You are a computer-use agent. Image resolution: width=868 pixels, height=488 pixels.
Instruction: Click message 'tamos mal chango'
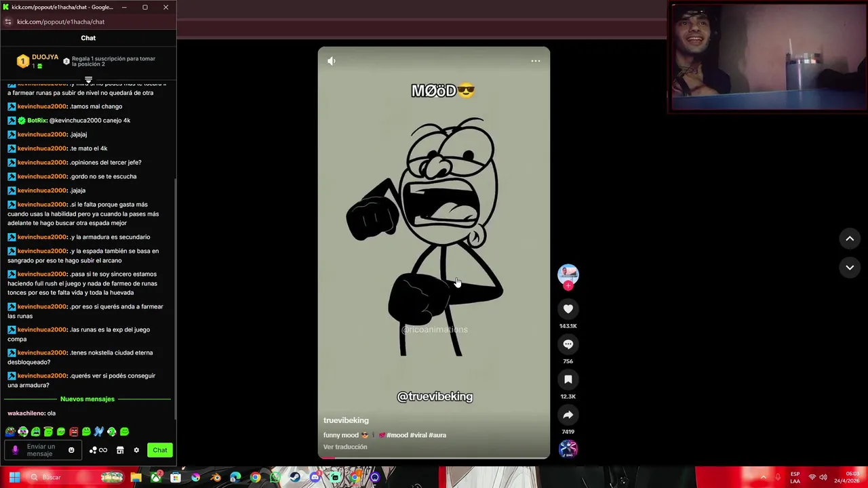click(96, 106)
